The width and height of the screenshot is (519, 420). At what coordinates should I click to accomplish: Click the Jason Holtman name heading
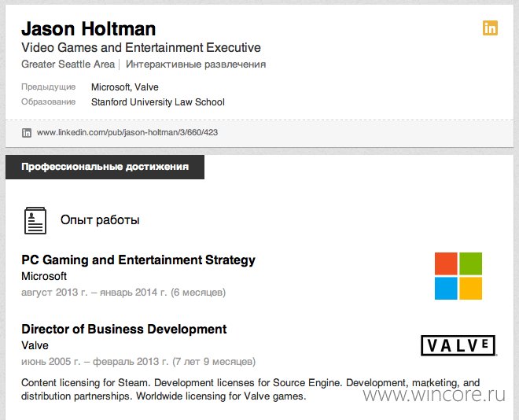(x=88, y=29)
